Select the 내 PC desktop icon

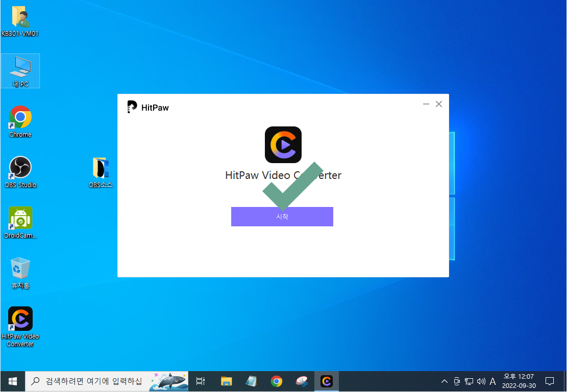(20, 71)
